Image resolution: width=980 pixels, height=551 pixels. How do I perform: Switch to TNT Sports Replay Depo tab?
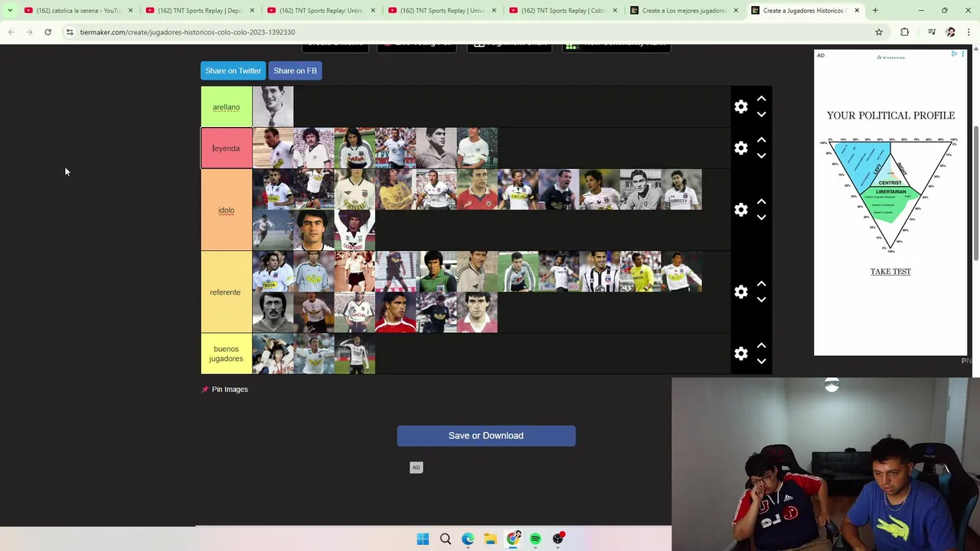coord(199,11)
